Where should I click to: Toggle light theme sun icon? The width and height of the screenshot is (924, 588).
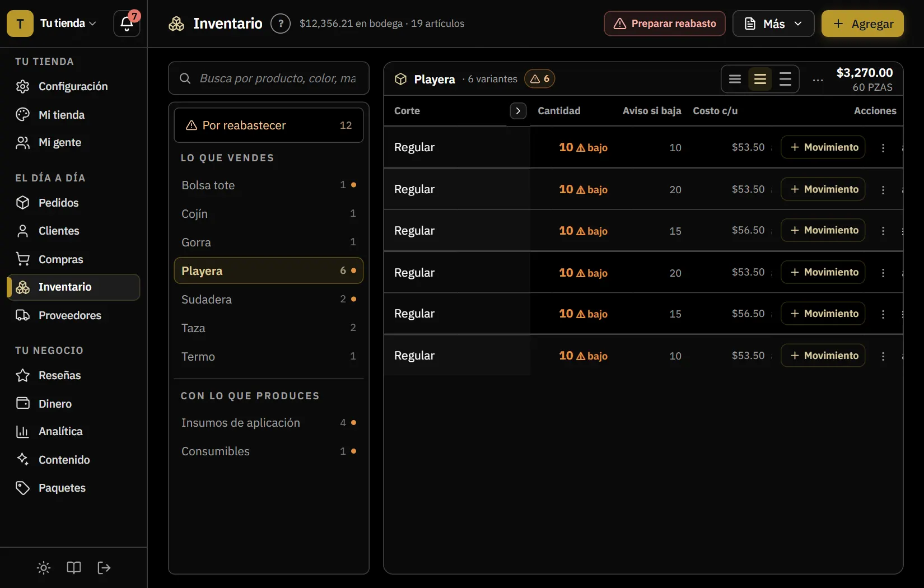(44, 568)
